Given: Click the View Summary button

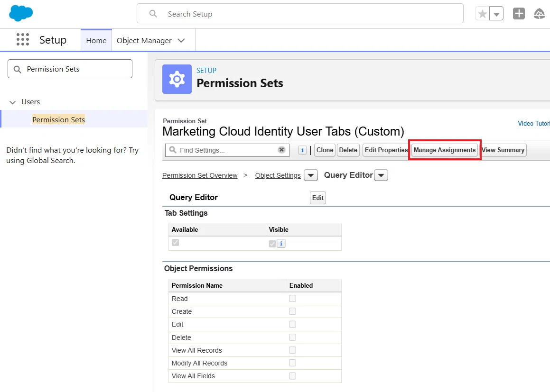Looking at the screenshot, I should tap(503, 150).
